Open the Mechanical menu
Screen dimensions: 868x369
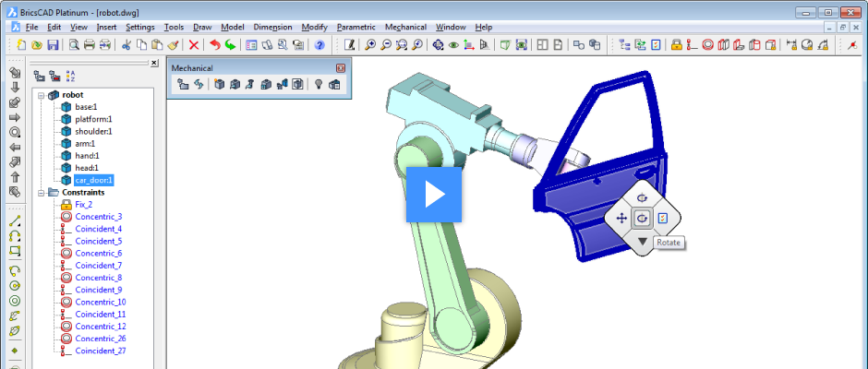405,27
